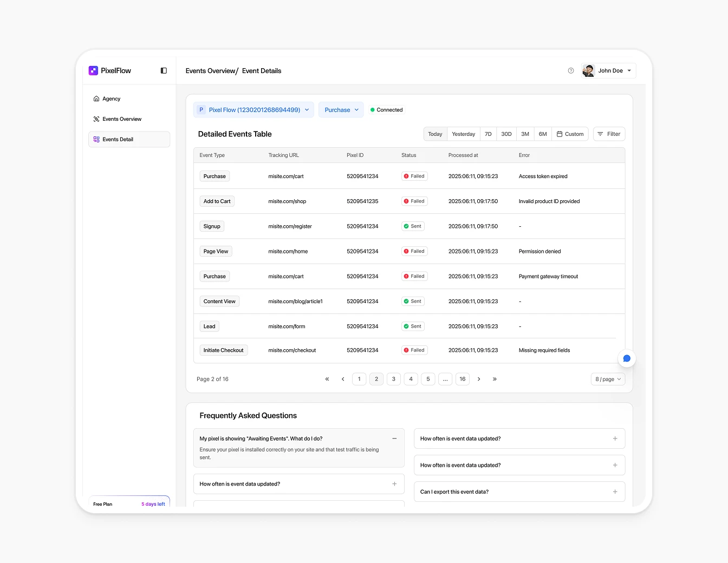728x563 pixels.
Task: Click the Events Overview breadcrumb link
Action: coord(211,70)
